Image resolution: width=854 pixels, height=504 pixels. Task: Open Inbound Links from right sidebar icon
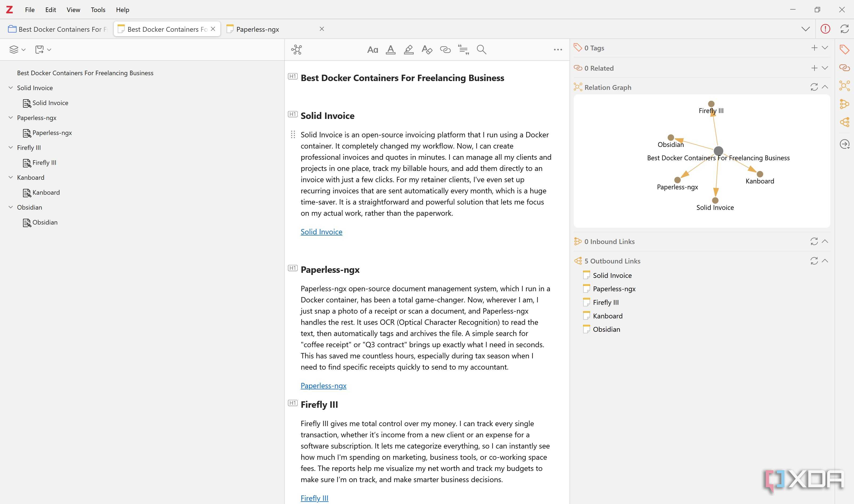[844, 103]
